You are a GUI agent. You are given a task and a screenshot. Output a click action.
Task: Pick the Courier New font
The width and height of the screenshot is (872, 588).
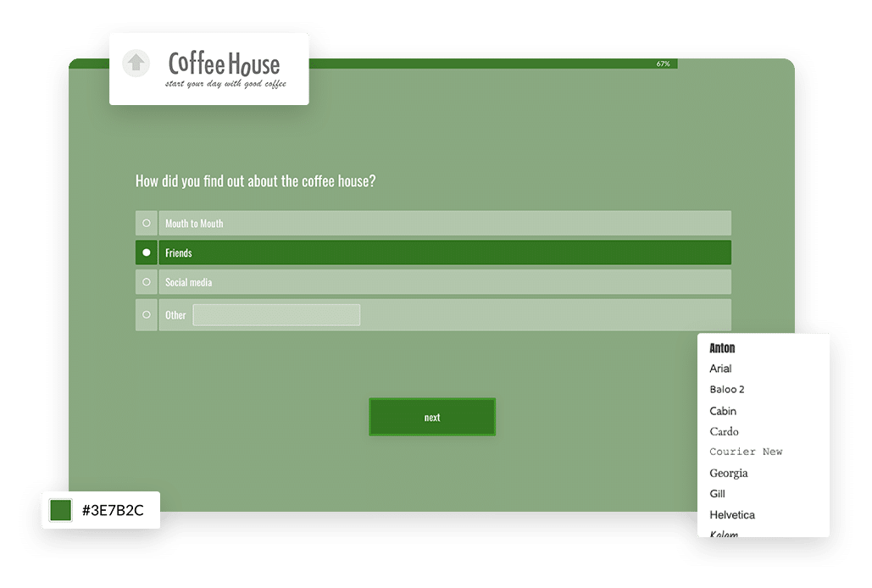(746, 452)
